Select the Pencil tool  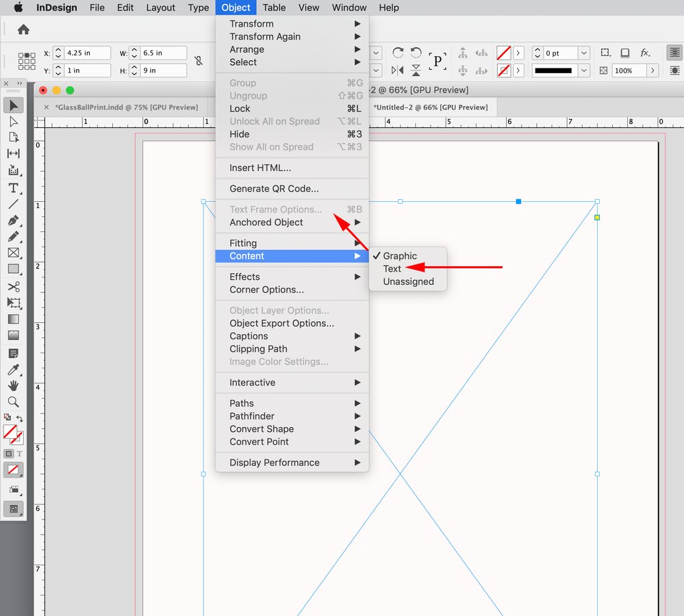(x=14, y=236)
